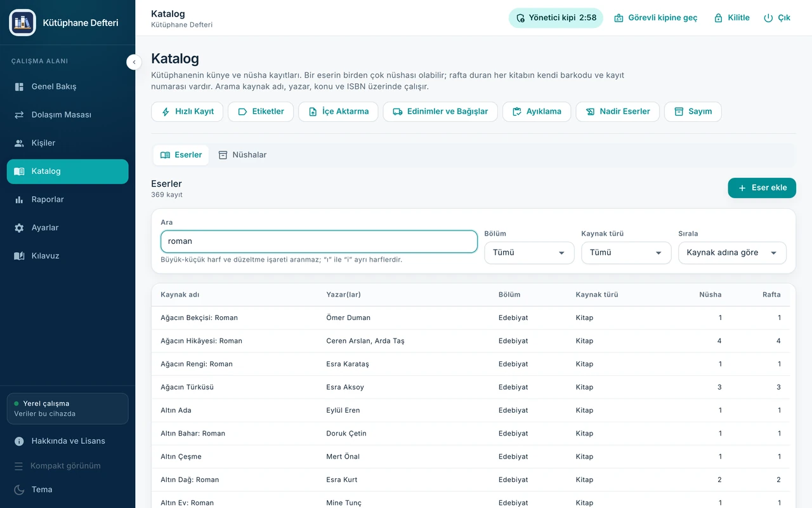812x508 pixels.
Task: Click the Kaynak adı column header
Action: pos(180,295)
